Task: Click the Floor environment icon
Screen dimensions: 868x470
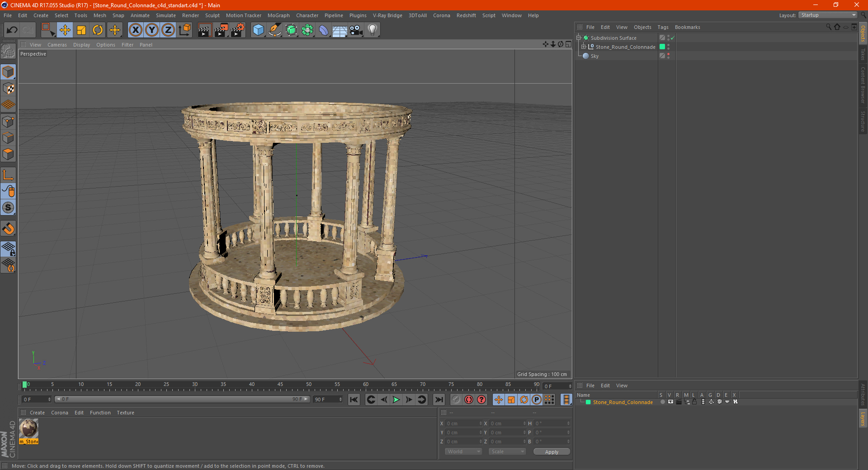Action: click(340, 30)
